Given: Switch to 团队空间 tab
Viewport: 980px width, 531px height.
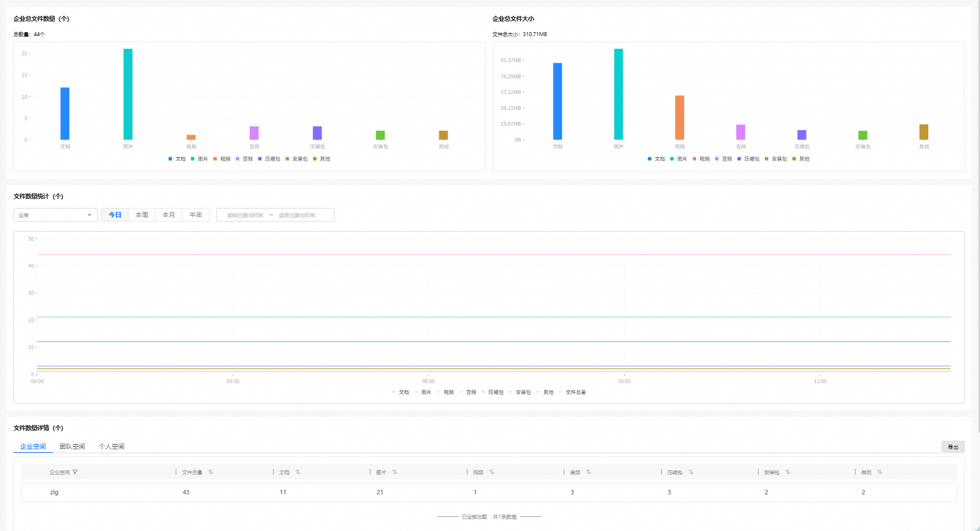Looking at the screenshot, I should (72, 446).
